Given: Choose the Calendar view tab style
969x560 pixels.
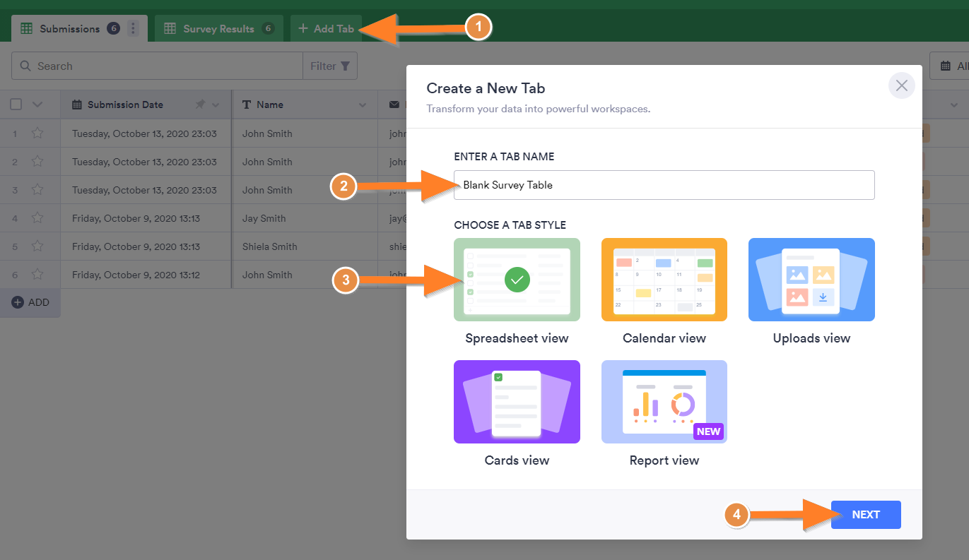Looking at the screenshot, I should 664,280.
